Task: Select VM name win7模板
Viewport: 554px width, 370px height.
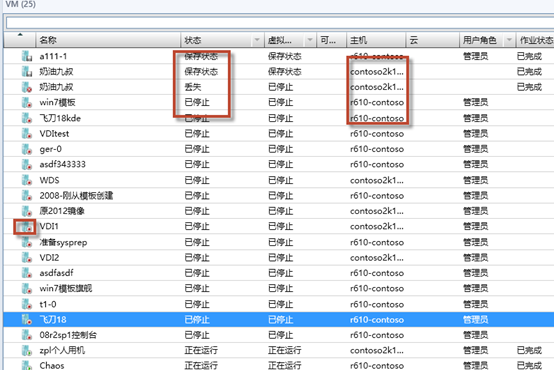Action: click(58, 102)
